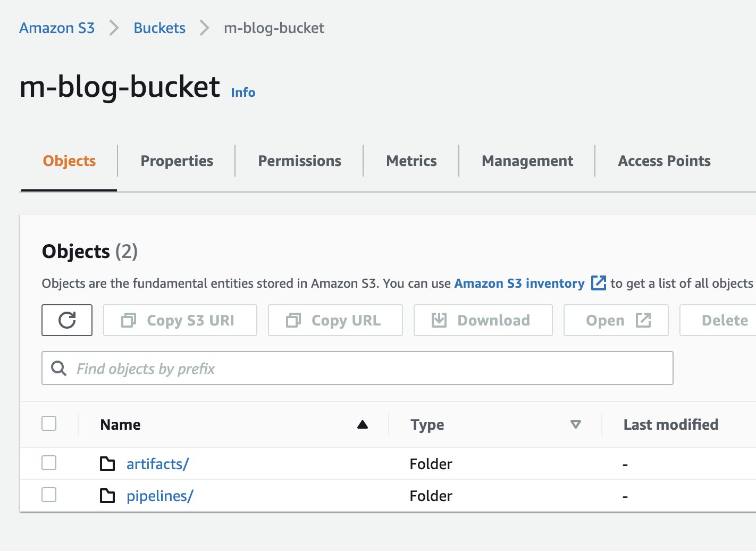Image resolution: width=756 pixels, height=551 pixels.
Task: Click the Delete button
Action: tap(718, 320)
